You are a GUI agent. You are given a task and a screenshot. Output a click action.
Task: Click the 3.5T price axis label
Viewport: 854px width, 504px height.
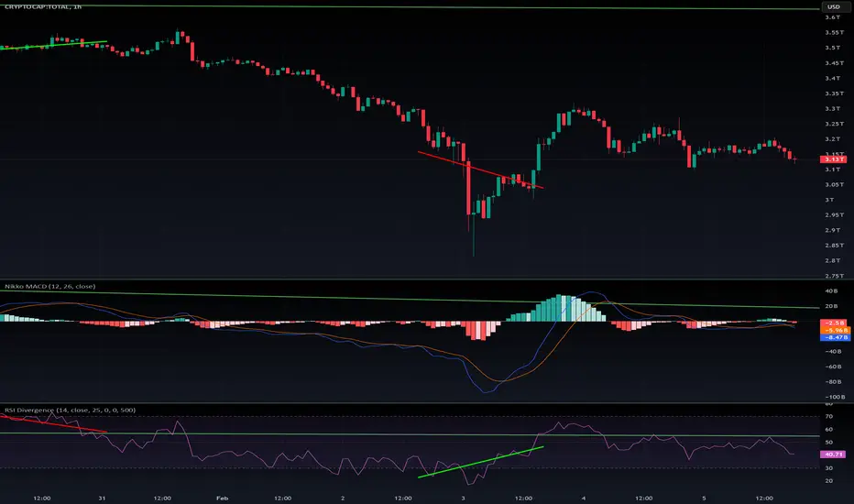[x=832, y=48]
